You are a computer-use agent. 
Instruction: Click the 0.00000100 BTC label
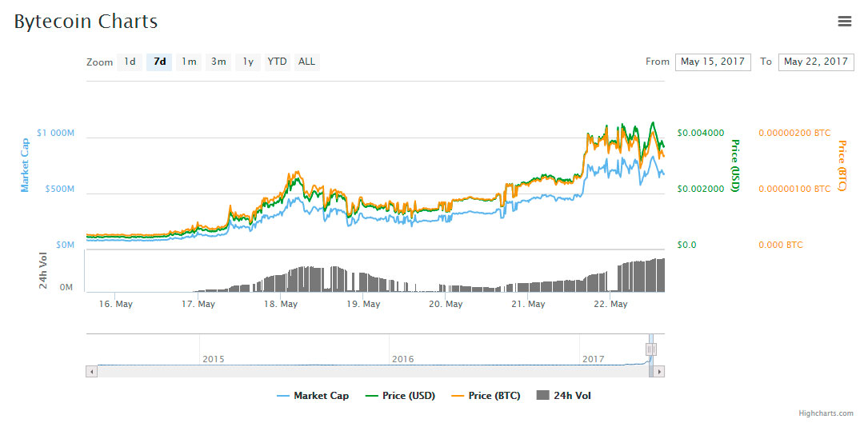coord(794,189)
